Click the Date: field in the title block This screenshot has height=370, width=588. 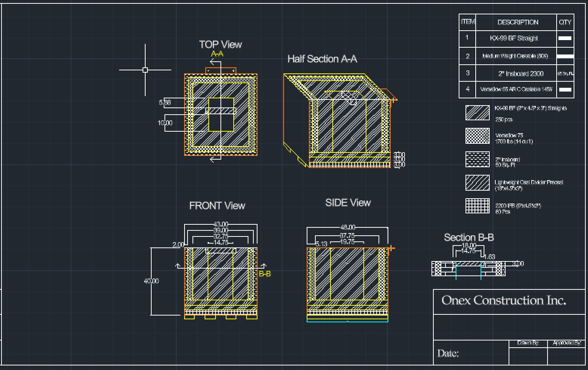point(448,353)
